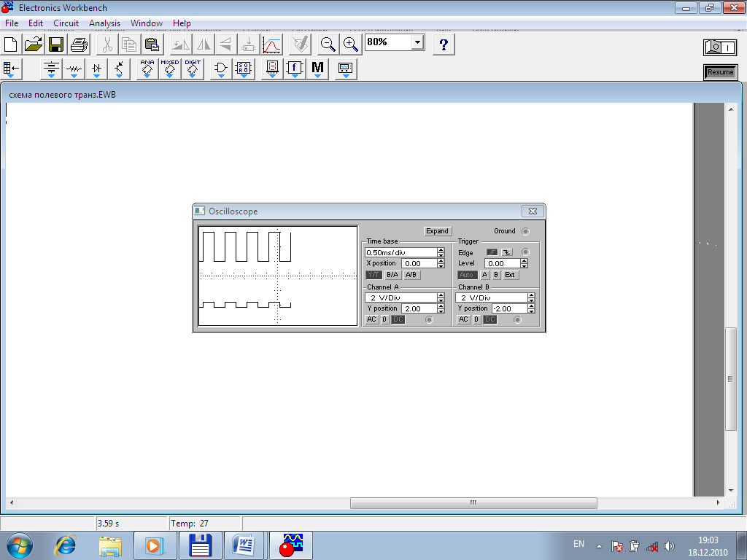Set trigger to rising edge
This screenshot has width=747, height=560.
[x=492, y=252]
